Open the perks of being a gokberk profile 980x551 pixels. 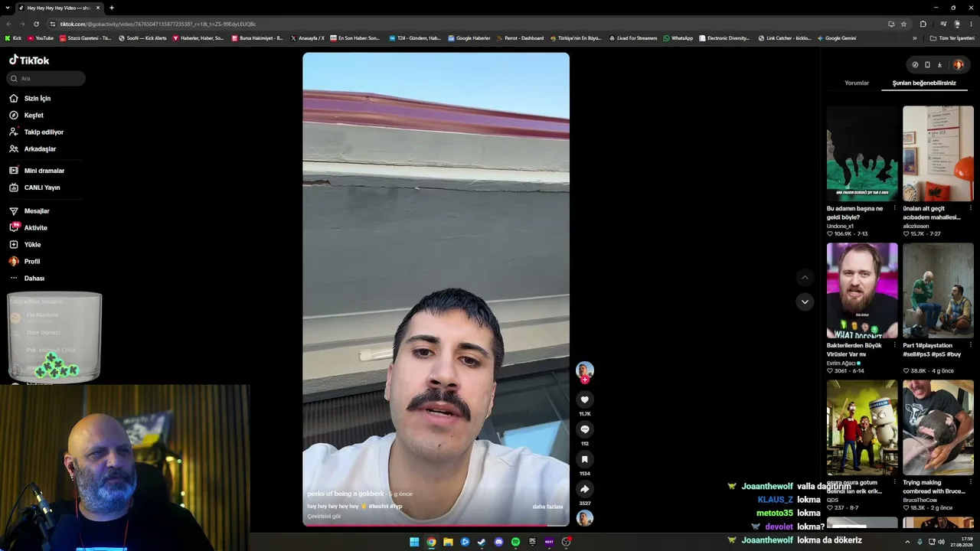pos(346,494)
